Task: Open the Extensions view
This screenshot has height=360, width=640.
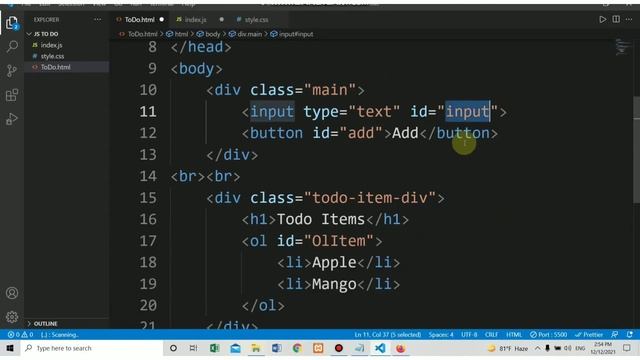Action: pyautogui.click(x=12, y=95)
